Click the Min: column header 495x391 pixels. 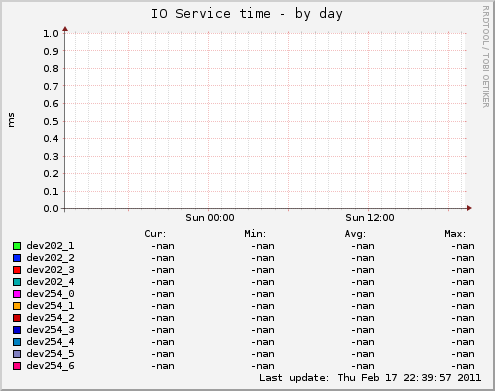(255, 234)
